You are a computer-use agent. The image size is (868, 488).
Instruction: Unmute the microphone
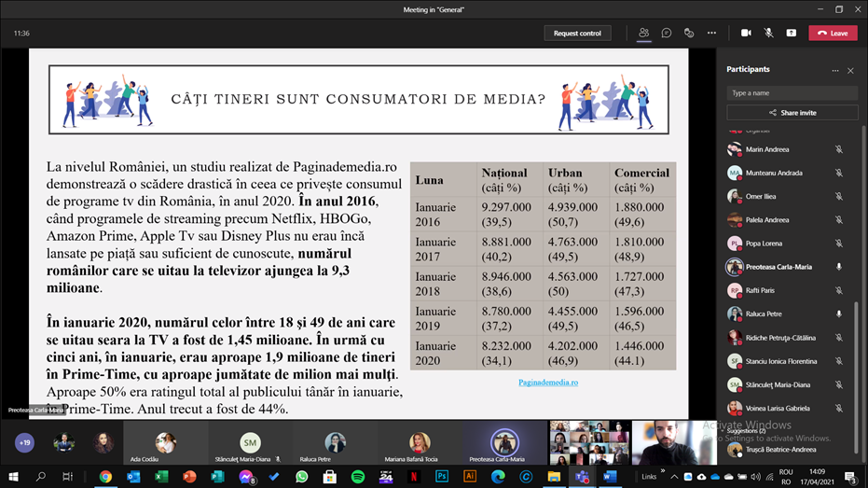(x=768, y=33)
